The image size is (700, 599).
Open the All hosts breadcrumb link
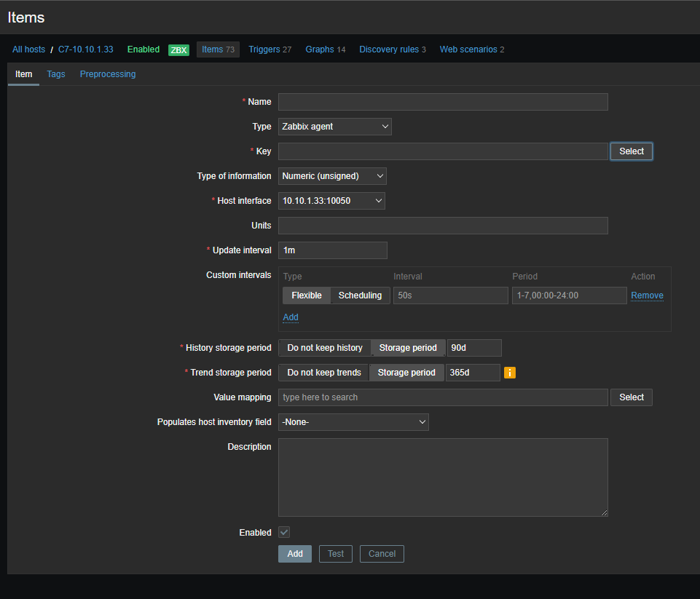point(28,49)
